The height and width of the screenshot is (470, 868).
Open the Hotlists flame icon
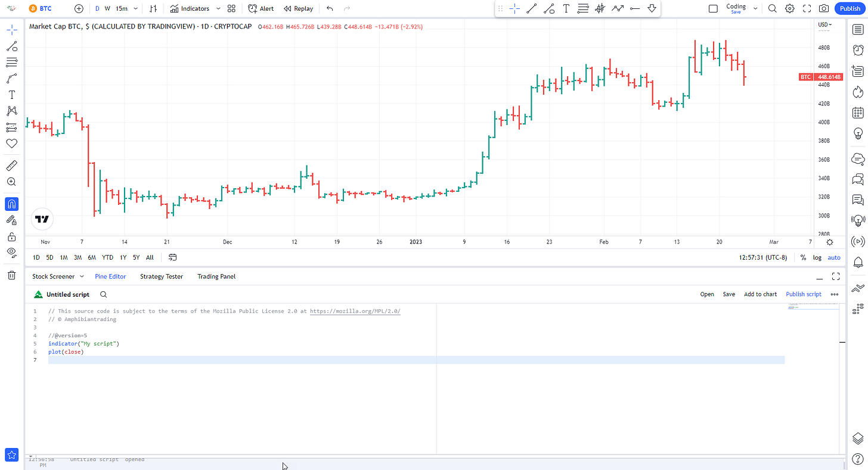point(858,92)
